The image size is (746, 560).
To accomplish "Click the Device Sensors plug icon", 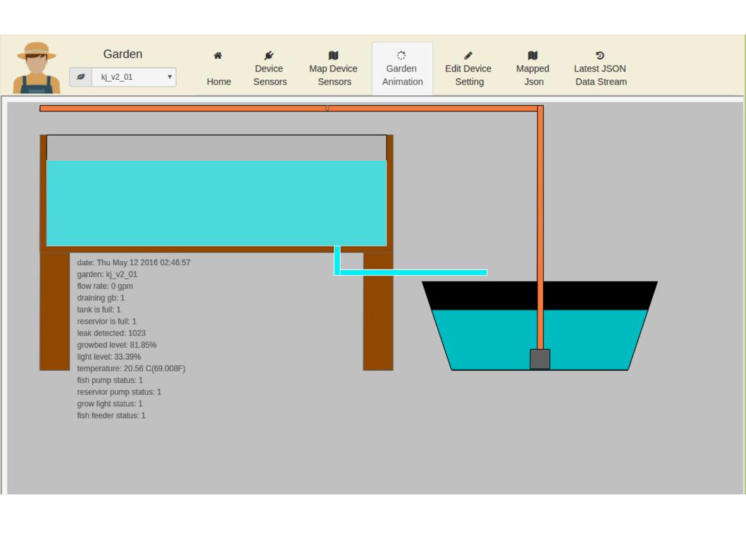I will [x=269, y=55].
